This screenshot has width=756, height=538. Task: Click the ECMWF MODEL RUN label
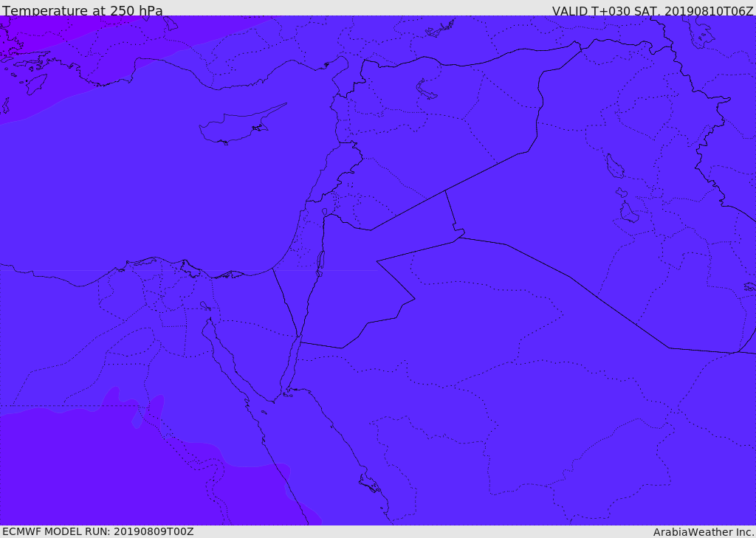coord(97,531)
